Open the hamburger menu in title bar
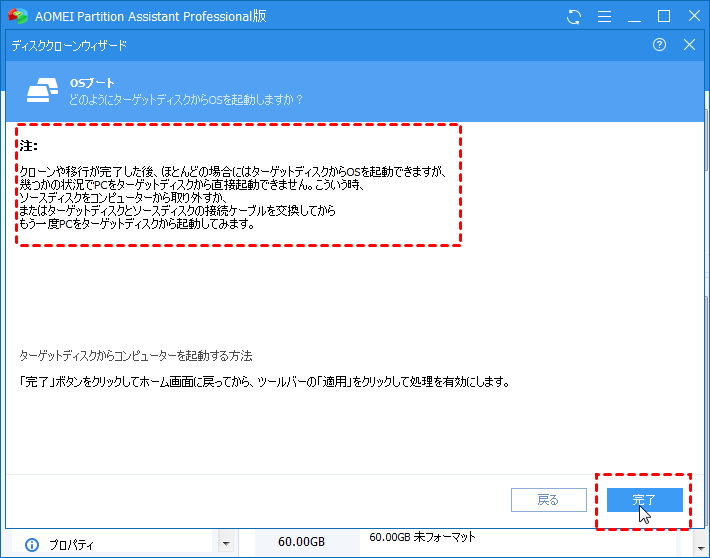This screenshot has height=558, width=710. [x=604, y=17]
